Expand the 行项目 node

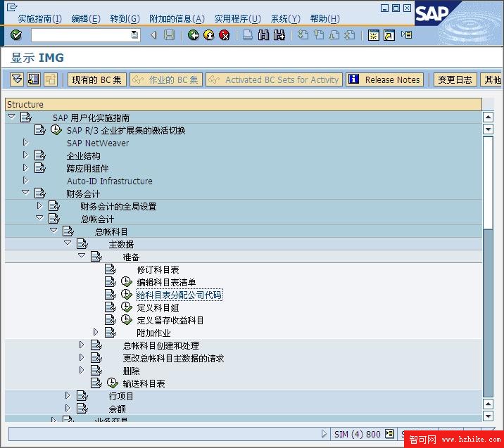[68, 395]
